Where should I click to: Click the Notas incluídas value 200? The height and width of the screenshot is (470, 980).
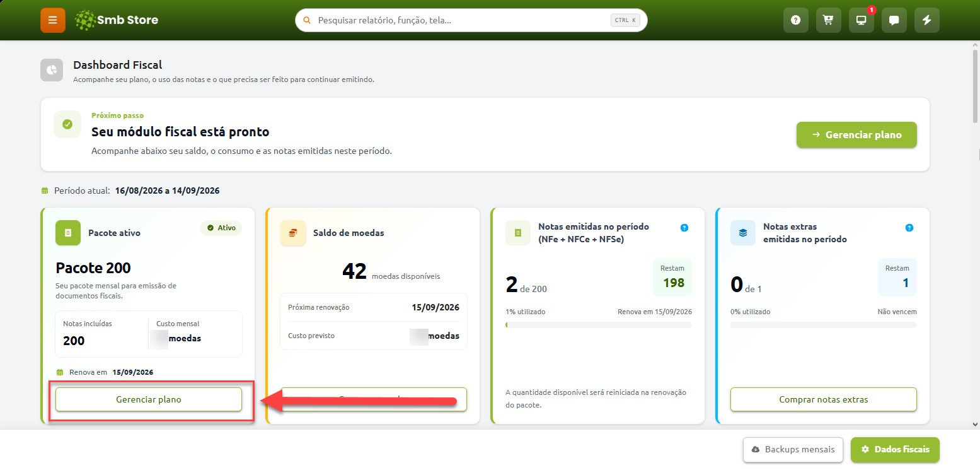pyautogui.click(x=74, y=341)
